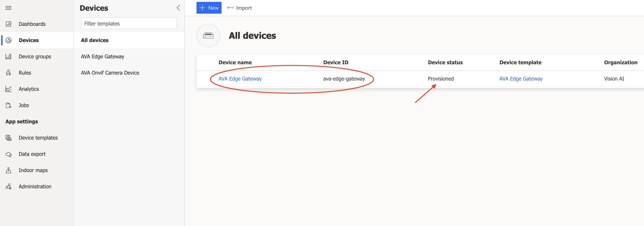
Task: Click the blue New button
Action: pyautogui.click(x=209, y=8)
